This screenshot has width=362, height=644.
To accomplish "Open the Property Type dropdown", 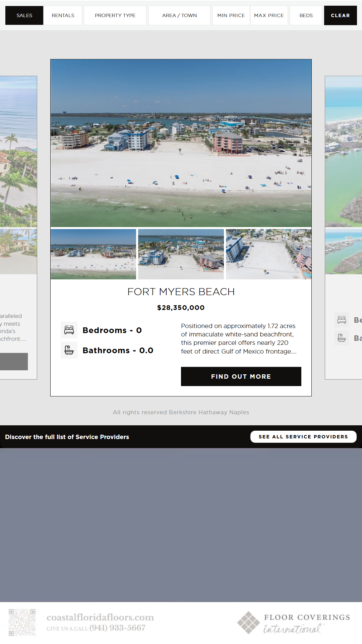I will click(115, 15).
